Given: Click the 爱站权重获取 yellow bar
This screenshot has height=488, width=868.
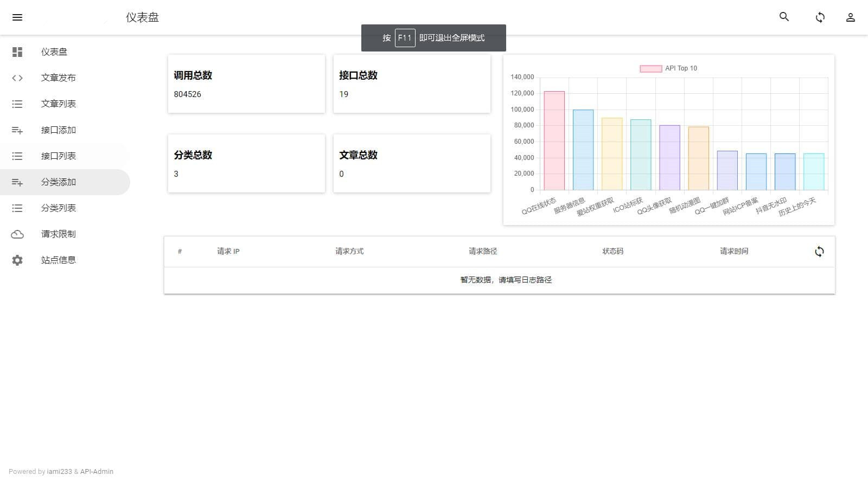Looking at the screenshot, I should coord(612,154).
